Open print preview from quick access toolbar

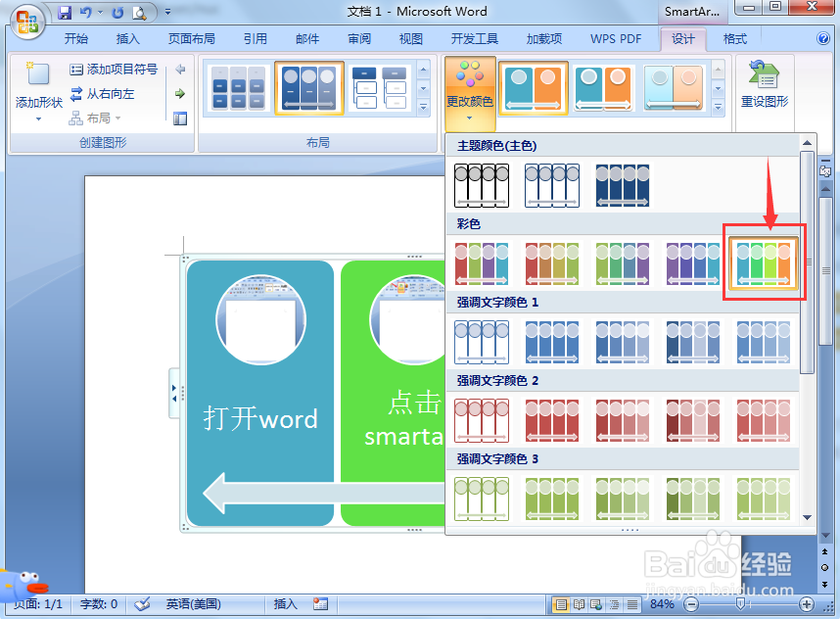pos(139,13)
